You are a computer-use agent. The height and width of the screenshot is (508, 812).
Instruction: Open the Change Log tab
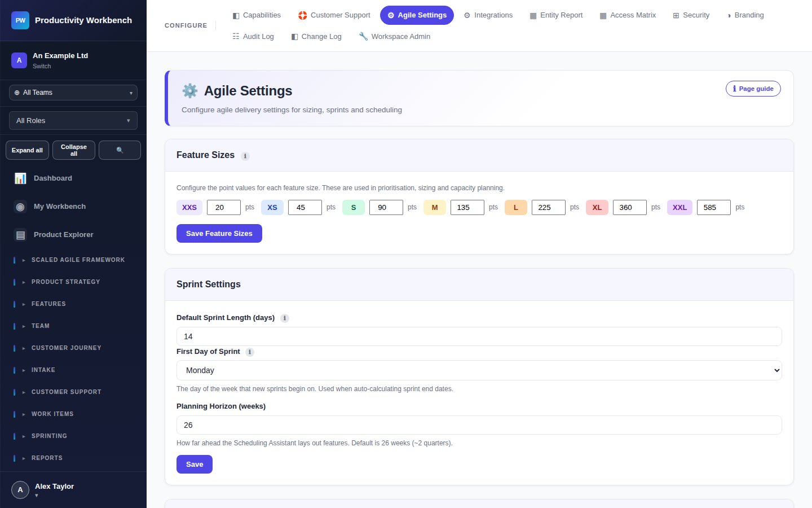316,37
